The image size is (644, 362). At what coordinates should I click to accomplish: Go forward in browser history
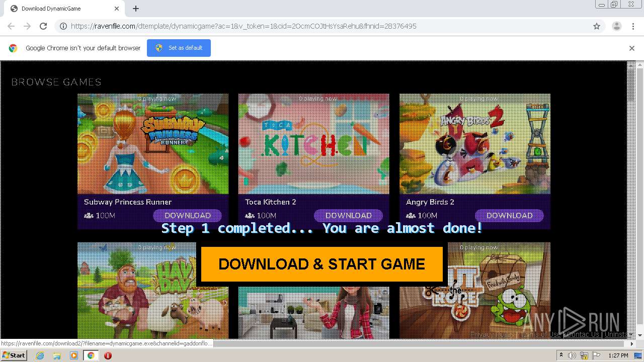pos(27,26)
